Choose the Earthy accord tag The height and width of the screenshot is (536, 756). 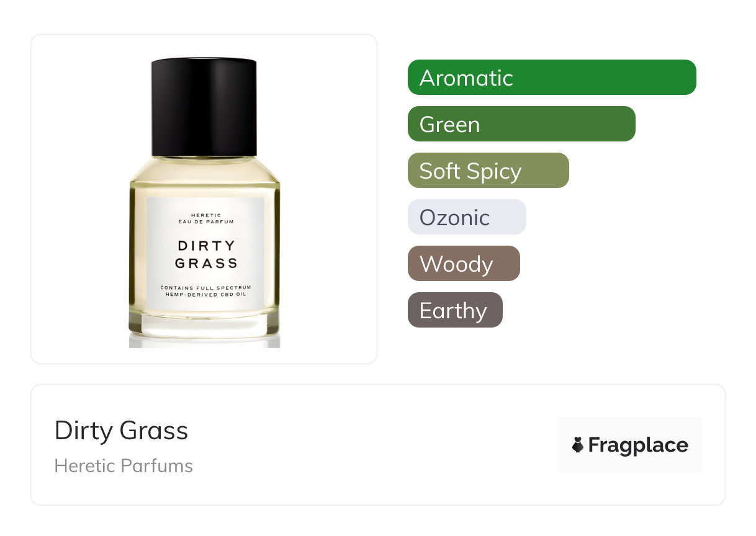coord(455,310)
